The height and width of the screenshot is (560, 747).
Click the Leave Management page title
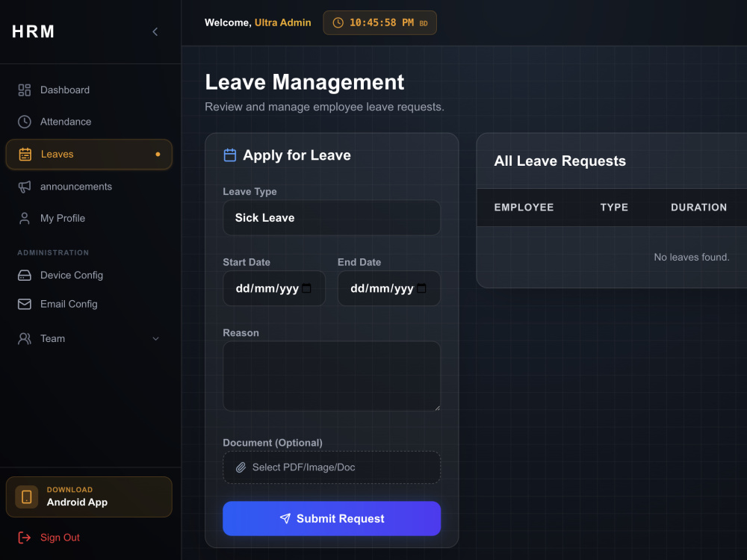(x=305, y=82)
